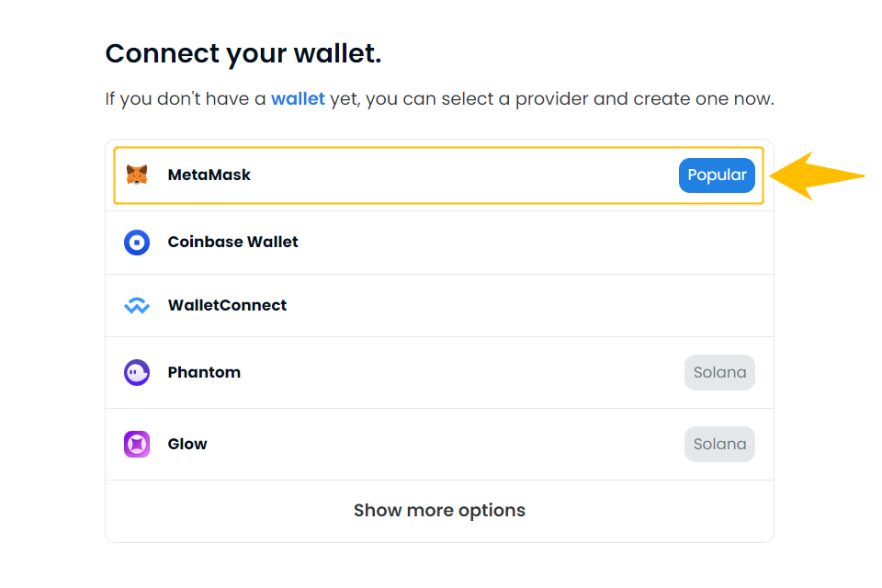Click the Glow purple icon
This screenshot has width=882, height=588.
pyautogui.click(x=137, y=444)
